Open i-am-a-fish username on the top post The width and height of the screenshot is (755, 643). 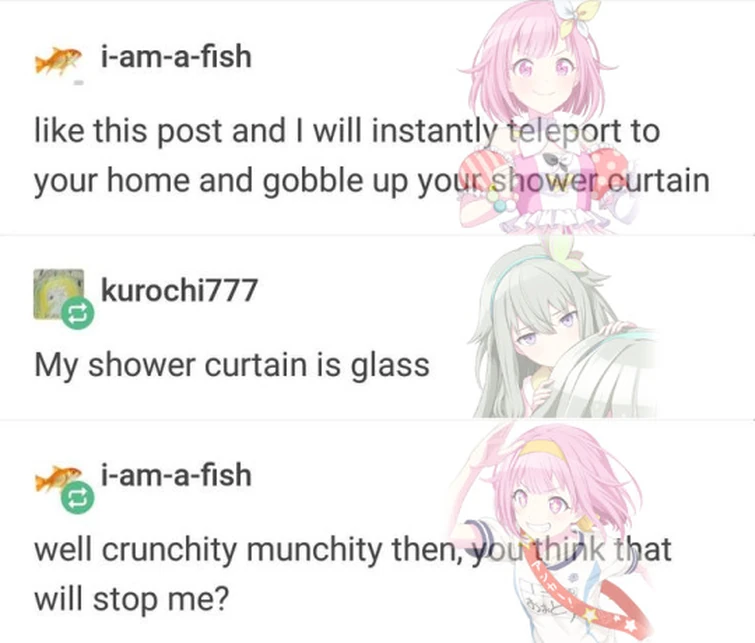pos(176,57)
